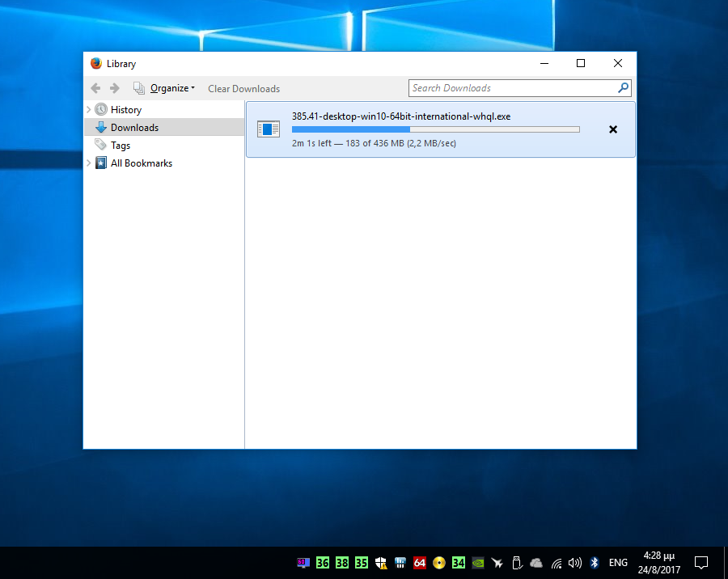Expand the All Bookmarks tree node
This screenshot has width=728, height=579.
tap(89, 163)
